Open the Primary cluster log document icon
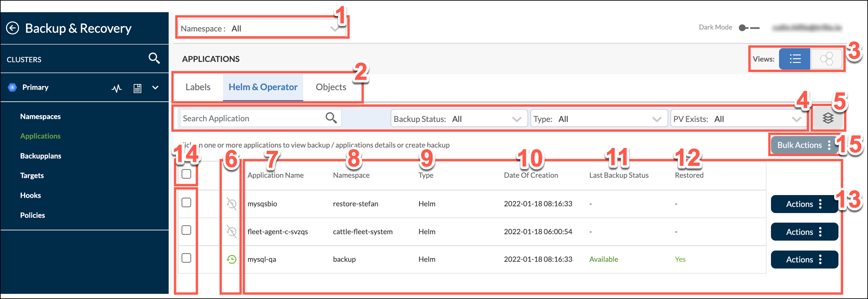 click(138, 88)
